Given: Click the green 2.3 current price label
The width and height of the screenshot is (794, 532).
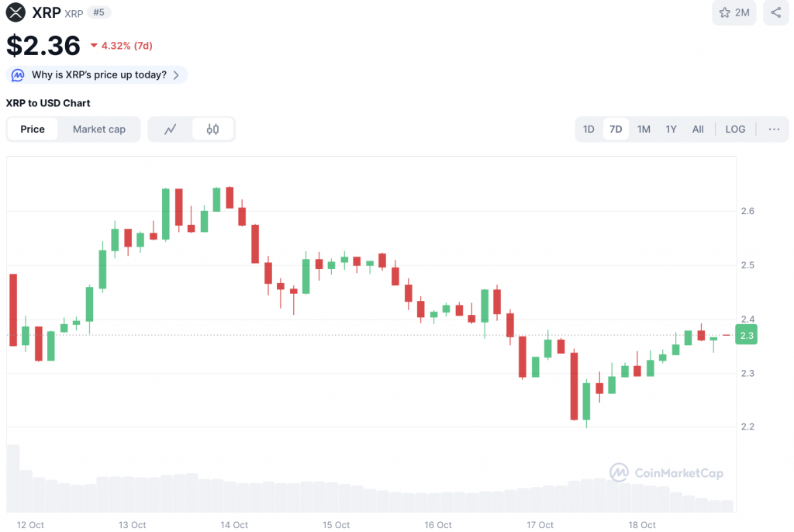Looking at the screenshot, I should tap(747, 336).
